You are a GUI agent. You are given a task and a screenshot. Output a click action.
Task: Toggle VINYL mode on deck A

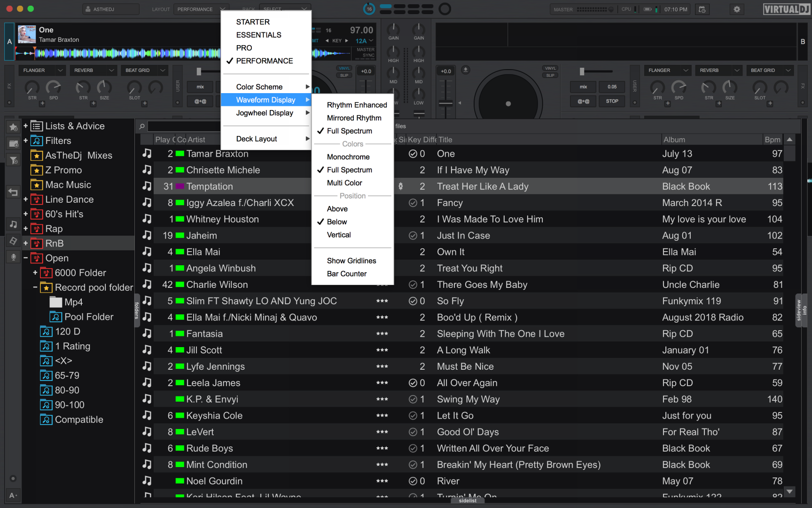click(344, 69)
